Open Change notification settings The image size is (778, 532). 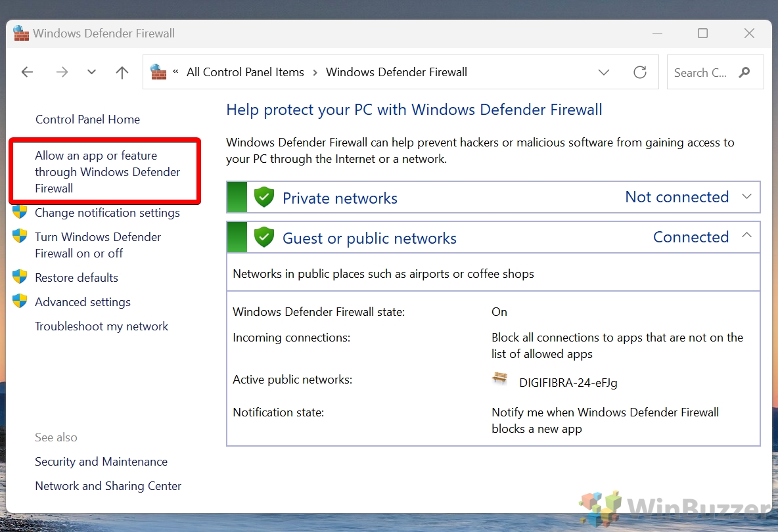(107, 213)
